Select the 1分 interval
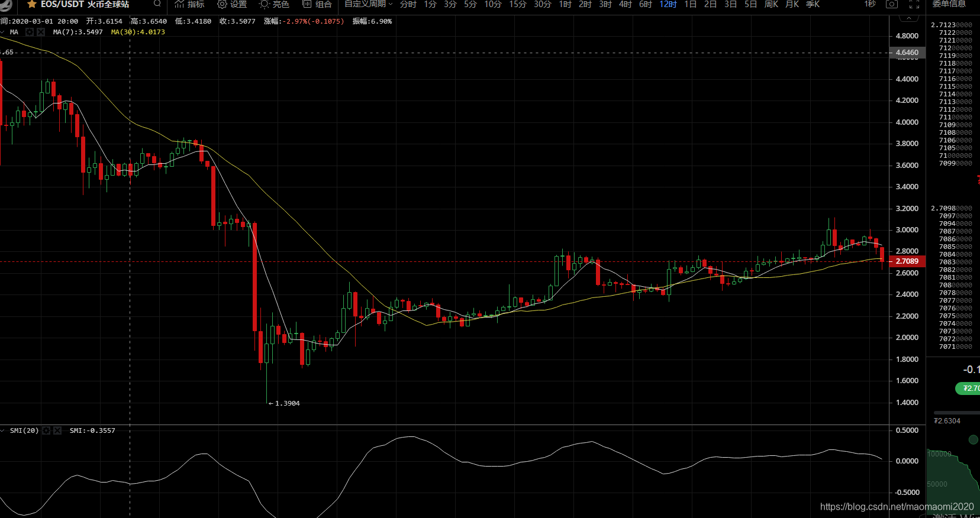 430,4
